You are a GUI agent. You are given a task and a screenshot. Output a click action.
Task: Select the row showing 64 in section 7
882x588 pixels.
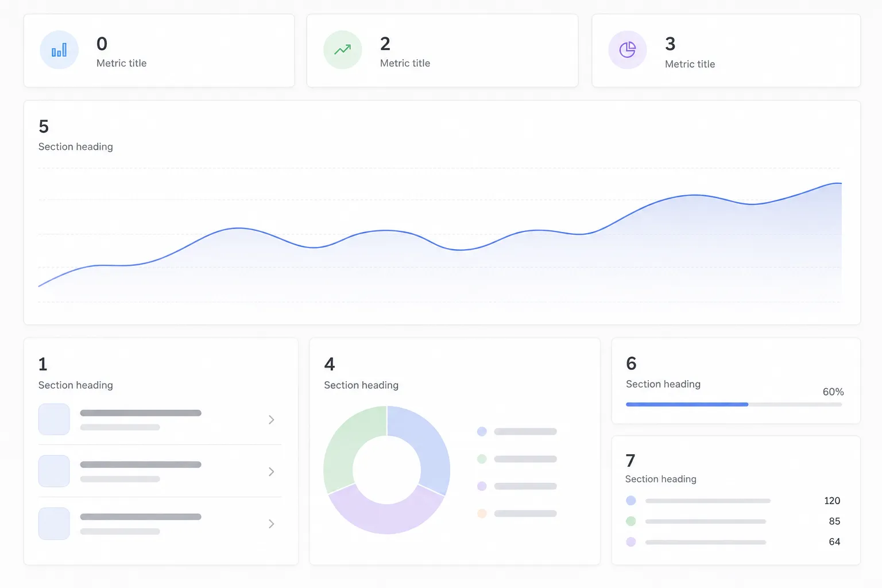pyautogui.click(x=733, y=541)
